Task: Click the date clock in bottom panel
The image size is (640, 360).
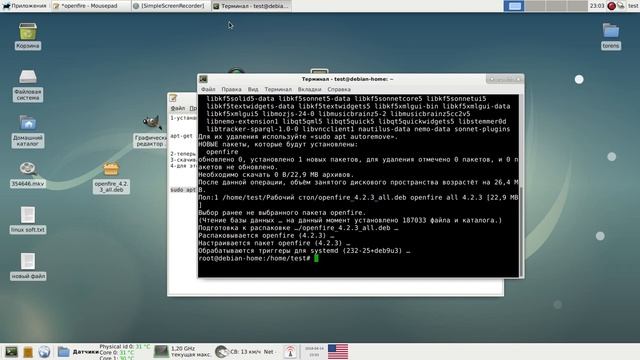Action: tap(313, 351)
